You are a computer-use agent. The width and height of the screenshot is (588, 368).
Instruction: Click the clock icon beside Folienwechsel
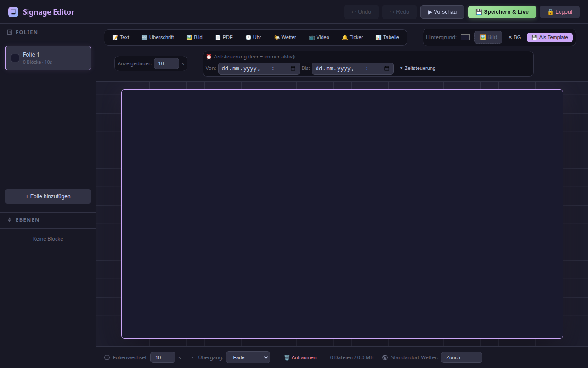pyautogui.click(x=107, y=357)
